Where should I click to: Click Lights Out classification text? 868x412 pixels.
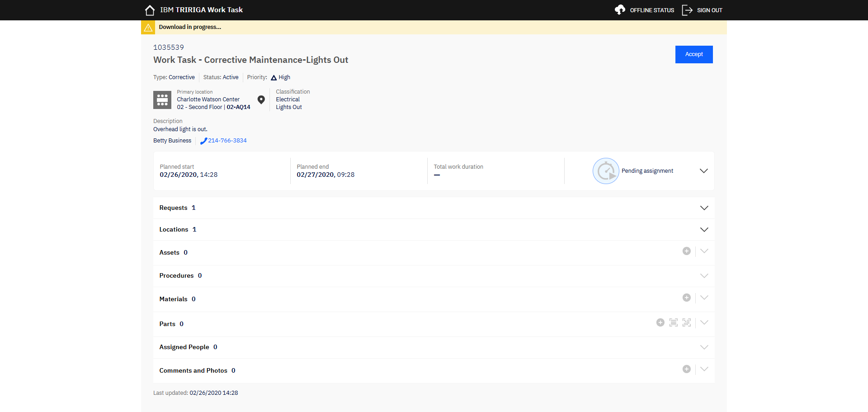[x=289, y=107]
